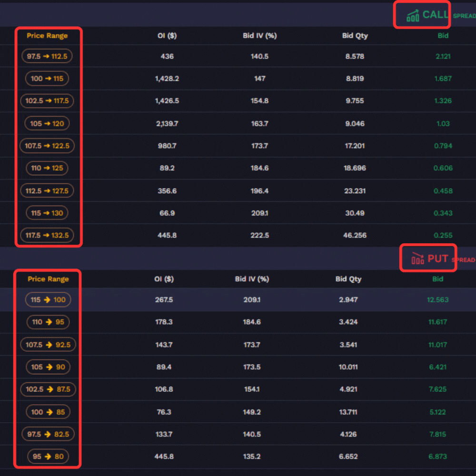Sort the put table by Bid IV column
This screenshot has width=476, height=476.
tap(251, 279)
